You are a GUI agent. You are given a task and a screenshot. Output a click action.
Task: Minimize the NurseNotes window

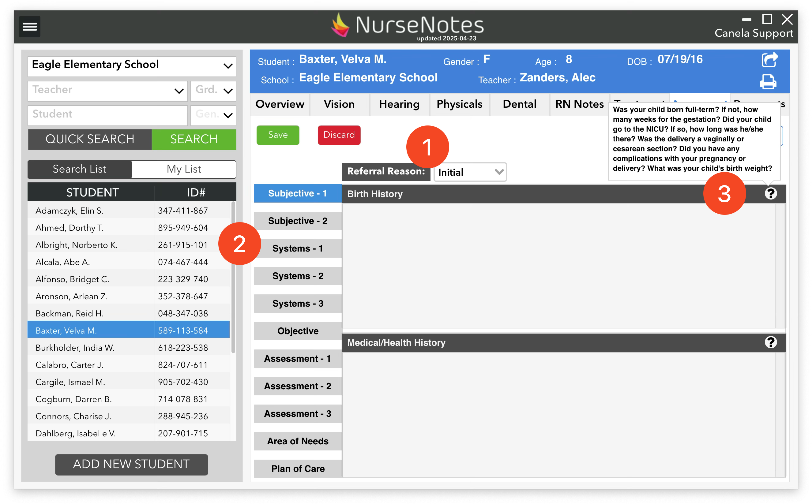pyautogui.click(x=747, y=20)
